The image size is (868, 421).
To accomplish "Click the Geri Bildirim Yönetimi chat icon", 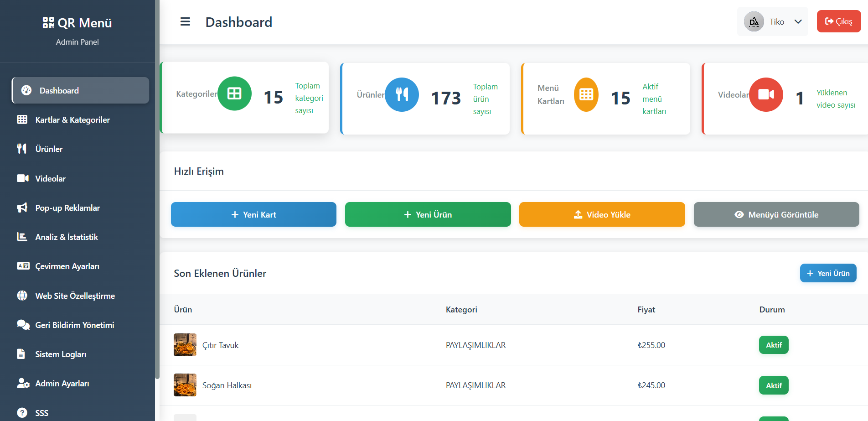I will point(23,325).
